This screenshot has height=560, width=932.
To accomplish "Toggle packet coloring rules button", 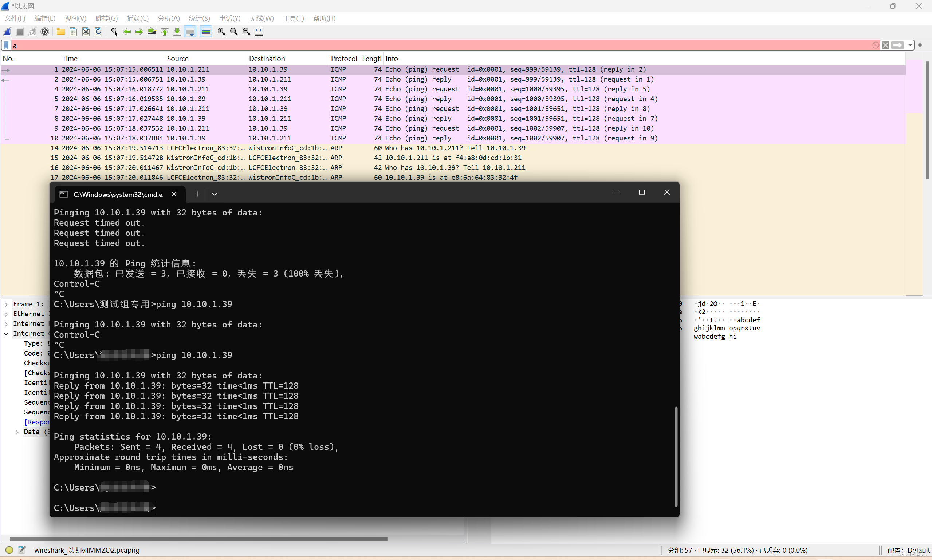I will pos(206,32).
